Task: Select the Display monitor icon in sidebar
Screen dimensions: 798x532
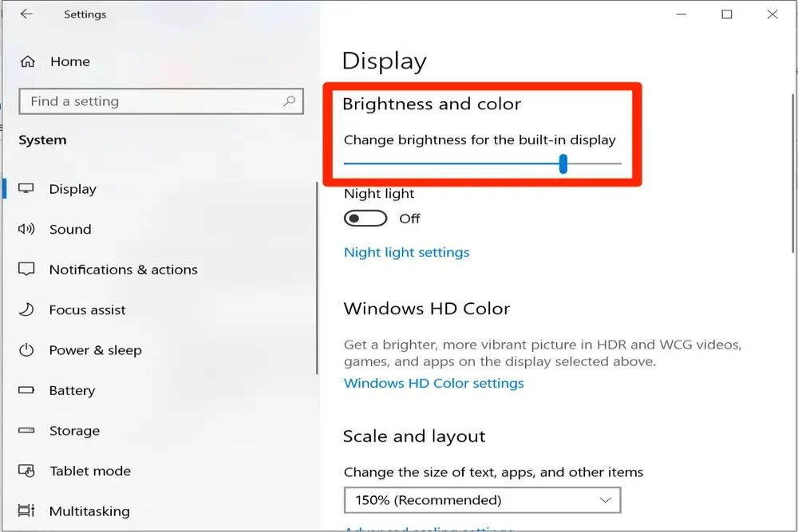Action: pyautogui.click(x=26, y=189)
